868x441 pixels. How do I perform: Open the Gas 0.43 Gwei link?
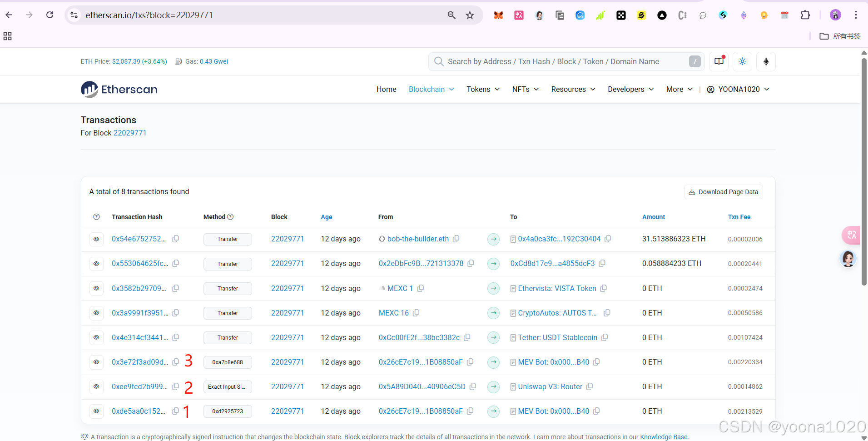(214, 61)
